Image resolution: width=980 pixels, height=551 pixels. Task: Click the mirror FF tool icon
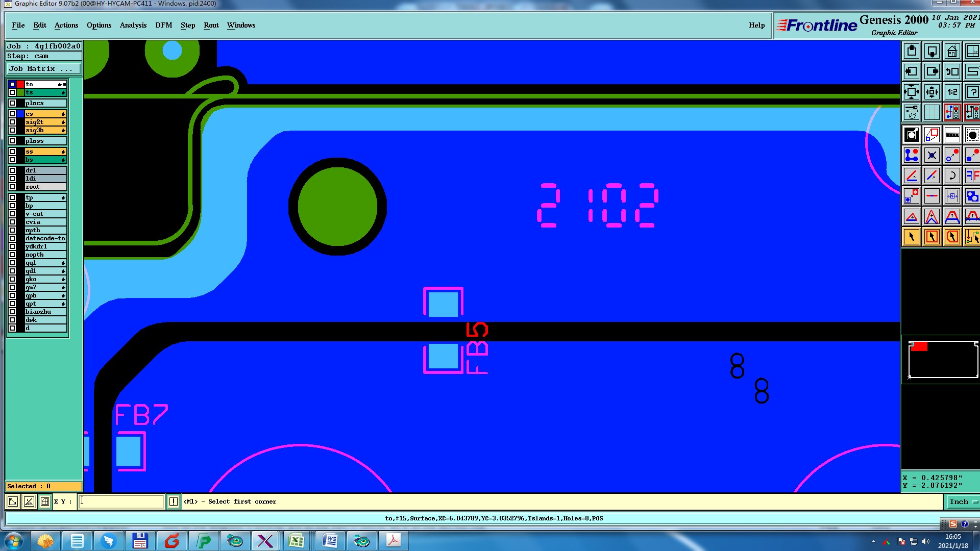pos(972,176)
